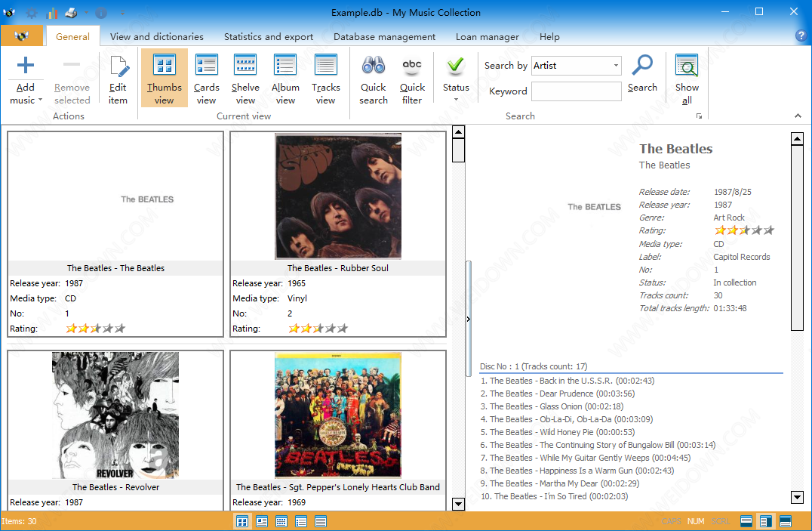The image size is (812, 531).
Task: Click track Back in the U.S.S.R.
Action: point(567,381)
